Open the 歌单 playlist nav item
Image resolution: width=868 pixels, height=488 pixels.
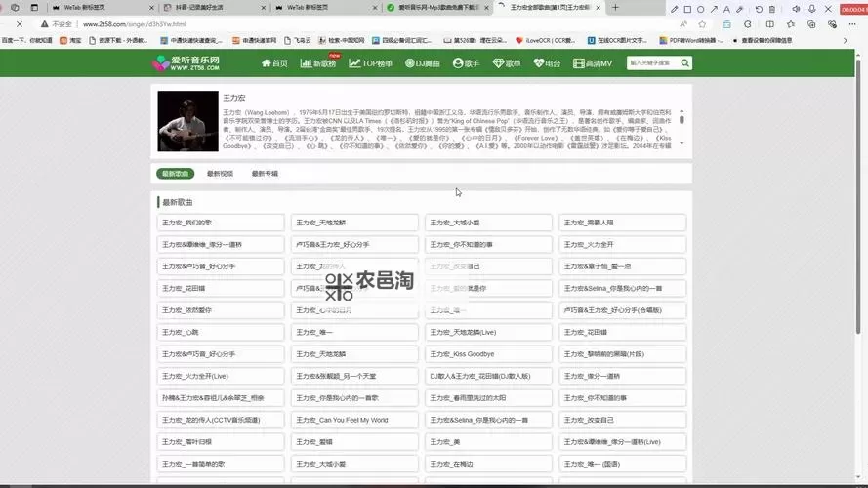[x=507, y=63]
